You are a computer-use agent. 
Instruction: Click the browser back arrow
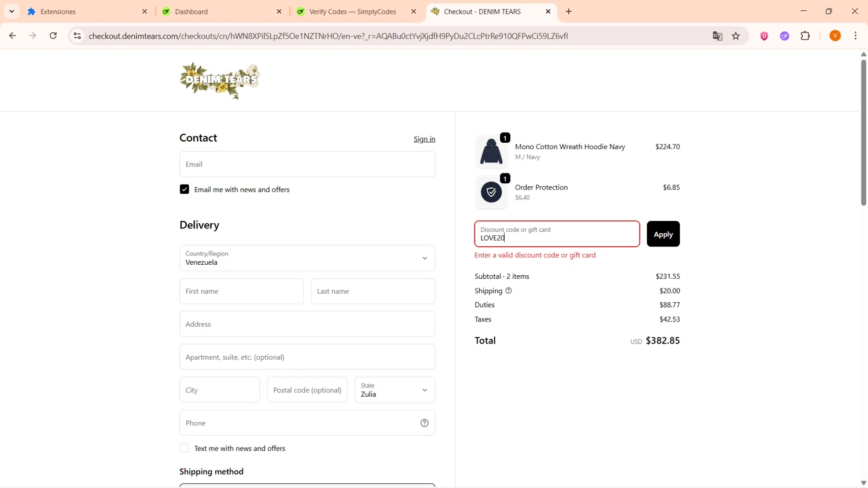(x=12, y=36)
